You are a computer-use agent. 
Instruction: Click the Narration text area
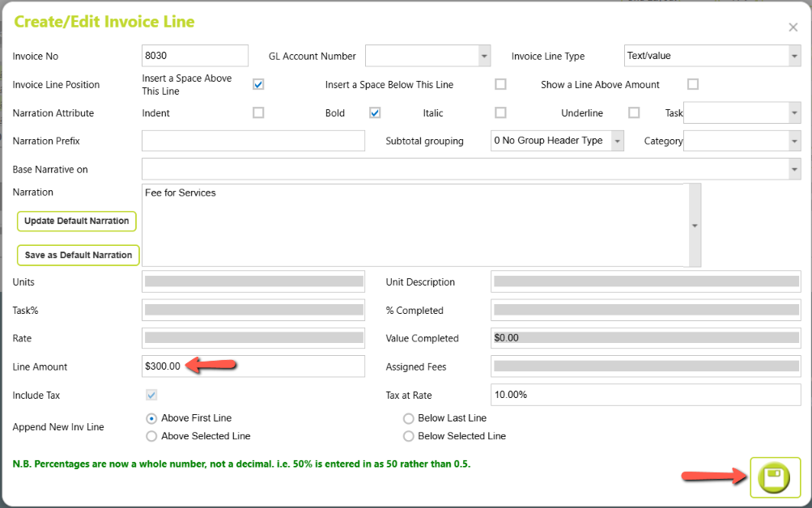point(415,225)
